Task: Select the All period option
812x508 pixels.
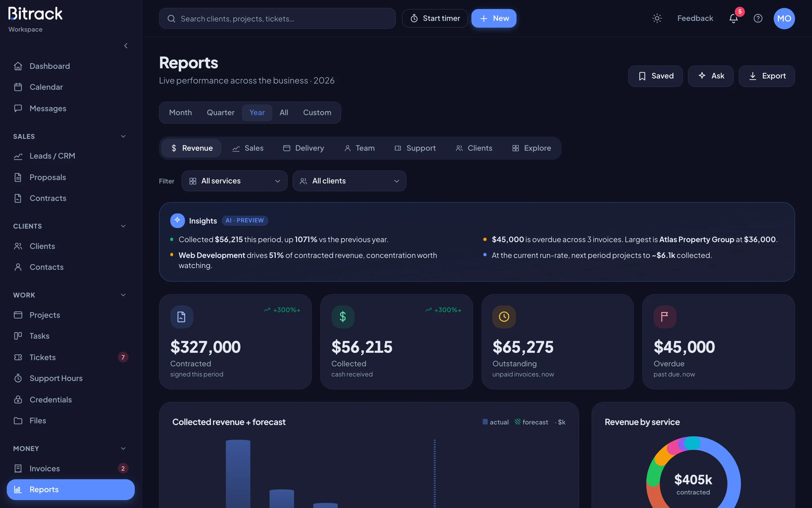Action: pos(284,113)
